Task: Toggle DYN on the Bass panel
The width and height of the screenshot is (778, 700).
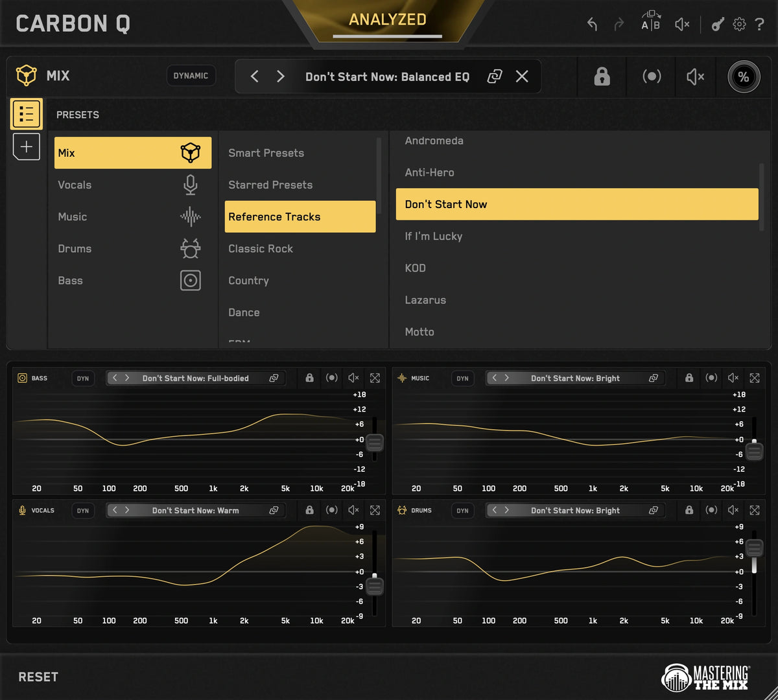Action: pyautogui.click(x=83, y=379)
